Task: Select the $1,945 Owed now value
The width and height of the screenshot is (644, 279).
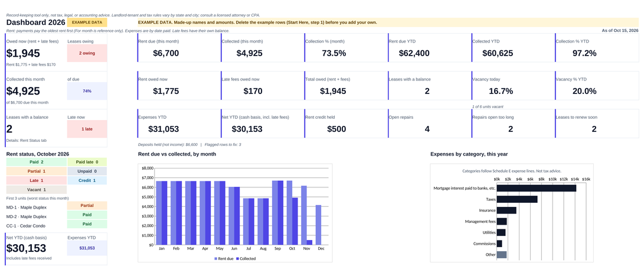Action: tap(24, 54)
